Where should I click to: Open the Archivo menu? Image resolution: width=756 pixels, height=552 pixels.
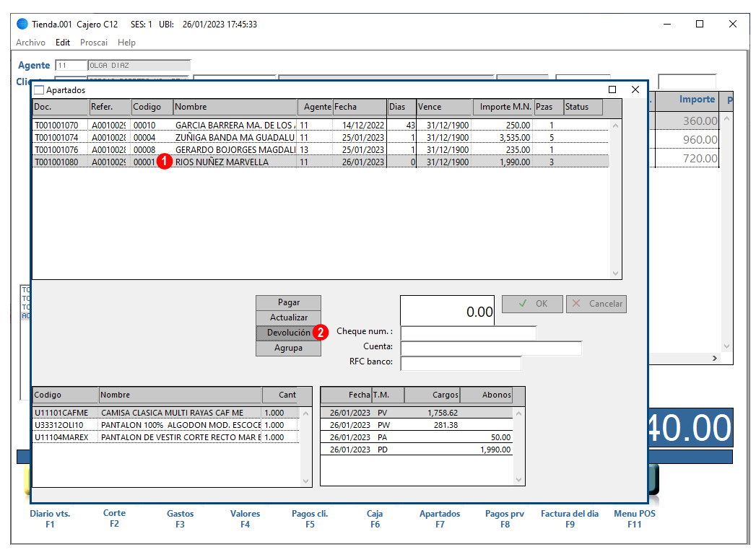tap(30, 43)
